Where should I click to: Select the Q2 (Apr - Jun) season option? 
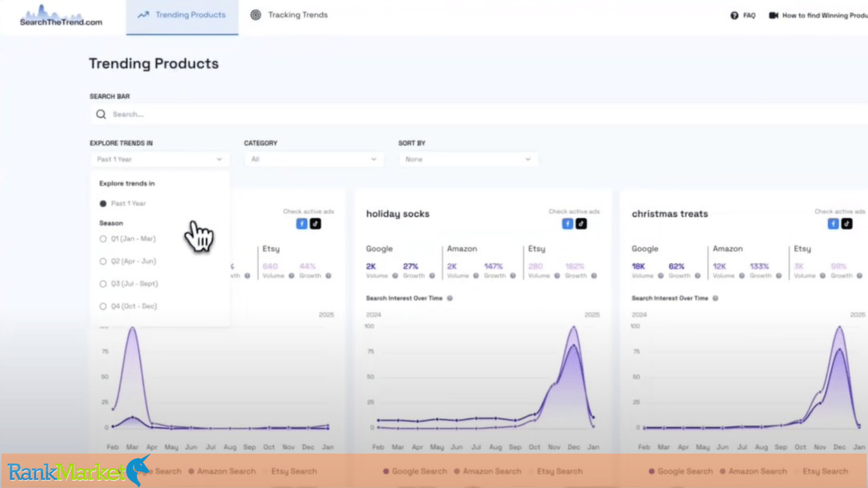pos(128,261)
